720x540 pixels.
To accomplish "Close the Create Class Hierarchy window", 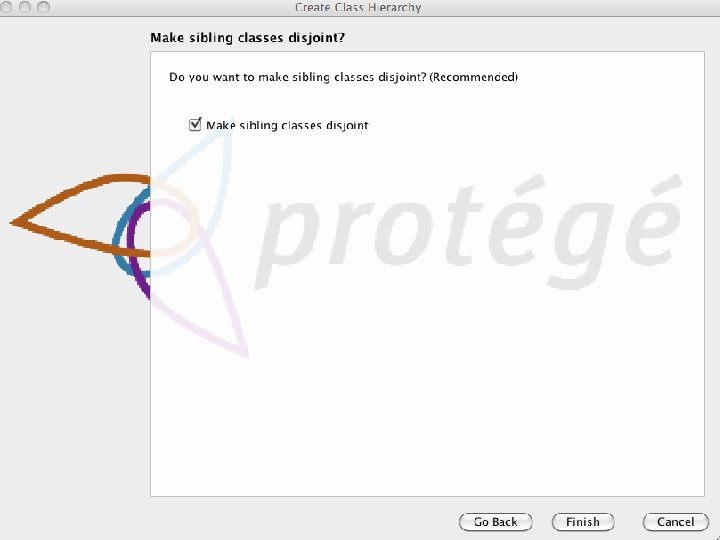I will pyautogui.click(x=6, y=6).
